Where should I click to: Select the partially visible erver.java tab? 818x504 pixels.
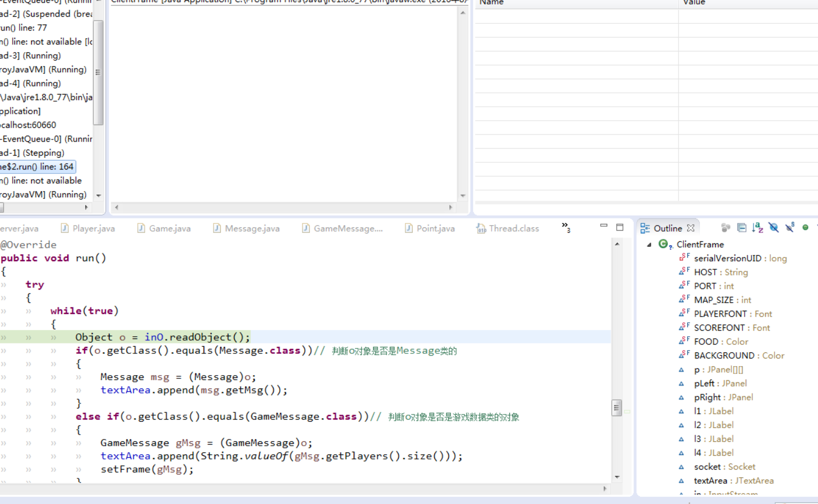pos(19,228)
